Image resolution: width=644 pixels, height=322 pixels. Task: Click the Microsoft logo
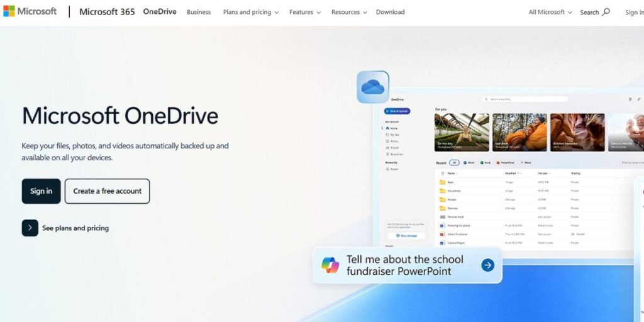[30, 11]
